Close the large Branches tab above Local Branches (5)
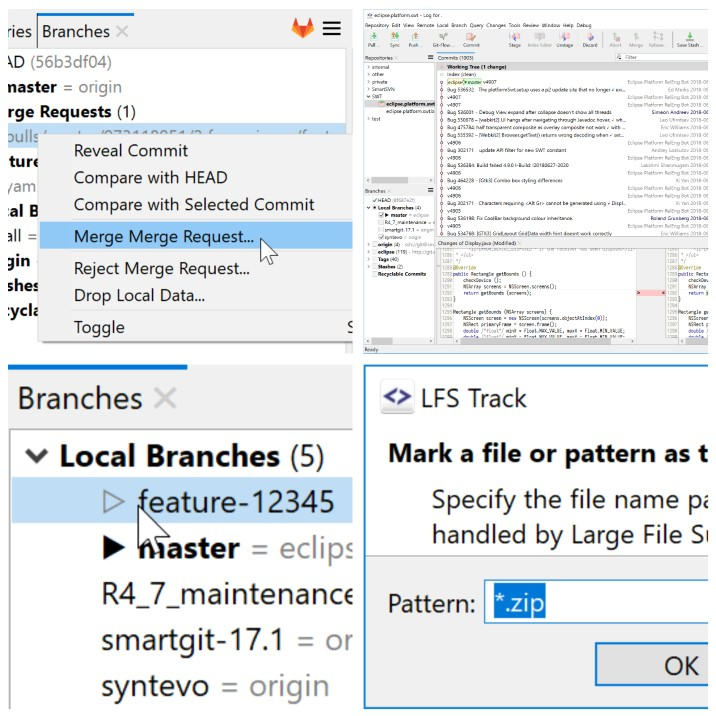The height and width of the screenshot is (716, 716). coord(165,398)
